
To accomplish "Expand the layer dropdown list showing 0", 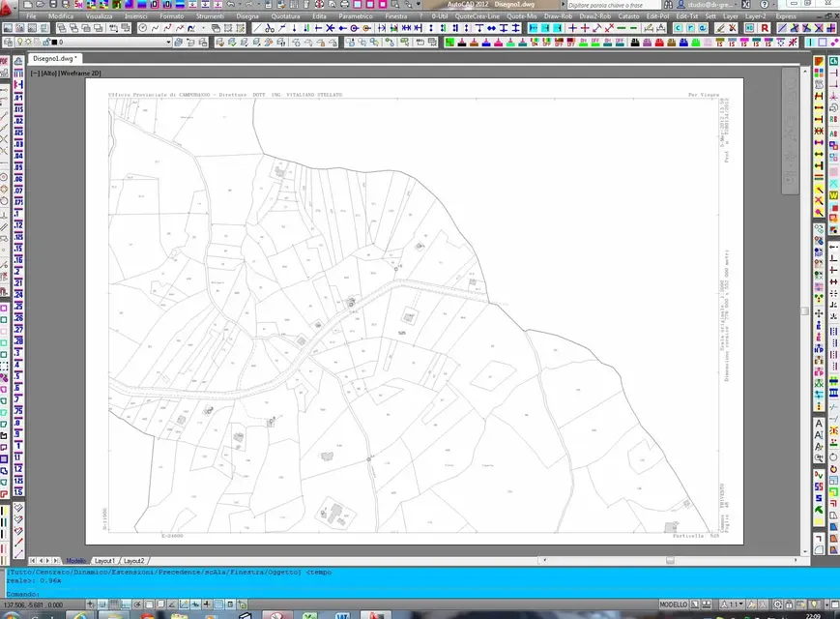I will (x=168, y=42).
